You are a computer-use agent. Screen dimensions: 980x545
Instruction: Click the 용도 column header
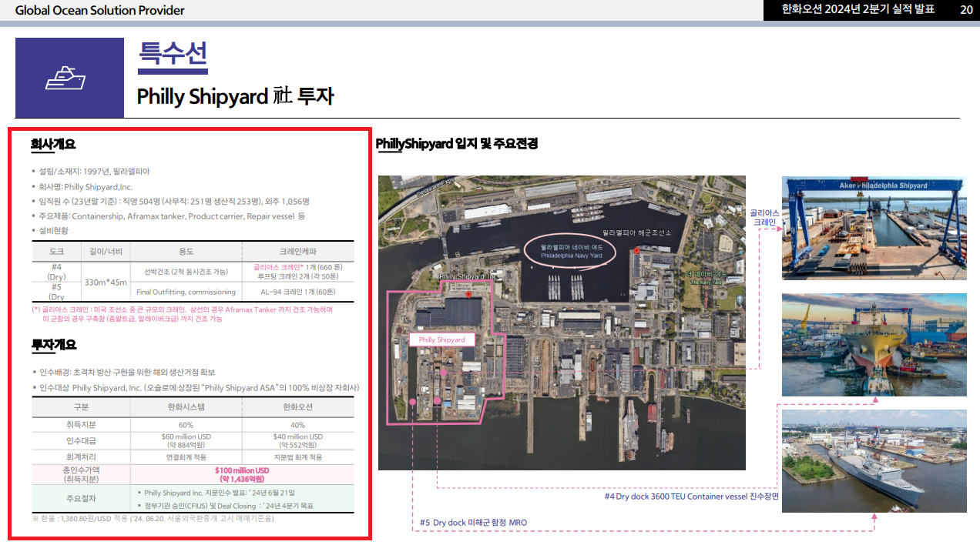[186, 251]
